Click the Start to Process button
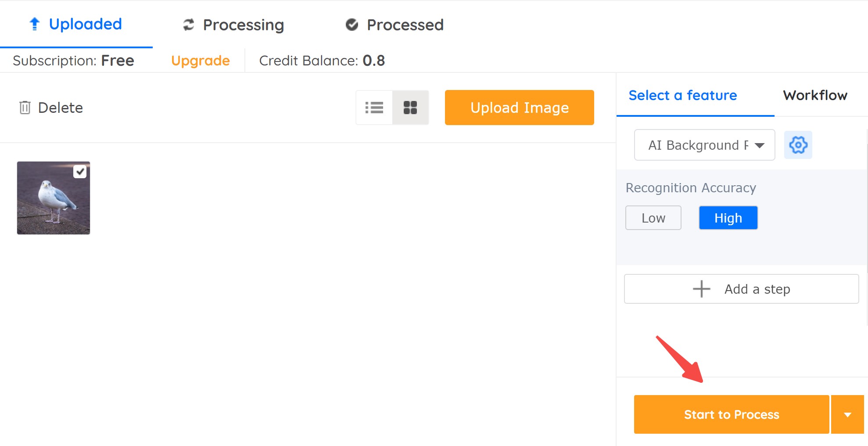Screen dimensions: 868x446 coord(732,414)
